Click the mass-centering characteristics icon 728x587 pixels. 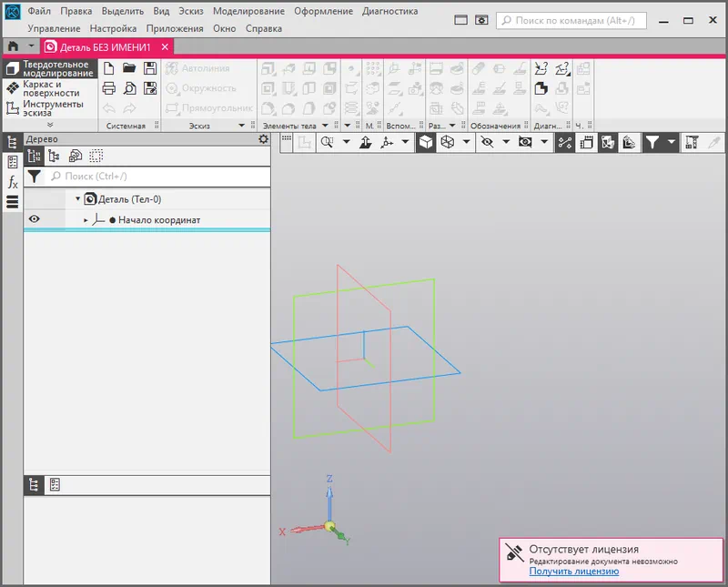coord(541,88)
